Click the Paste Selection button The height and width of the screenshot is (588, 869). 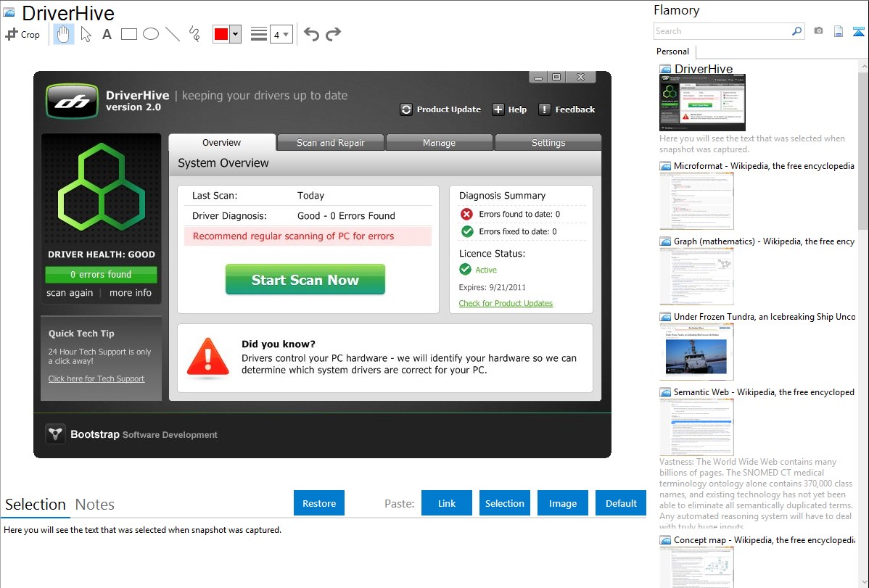(505, 503)
